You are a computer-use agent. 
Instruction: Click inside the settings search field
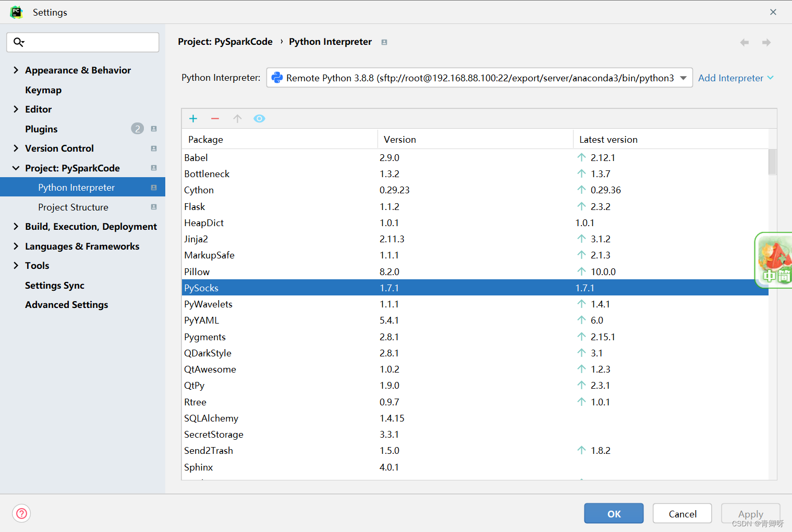[x=83, y=42]
